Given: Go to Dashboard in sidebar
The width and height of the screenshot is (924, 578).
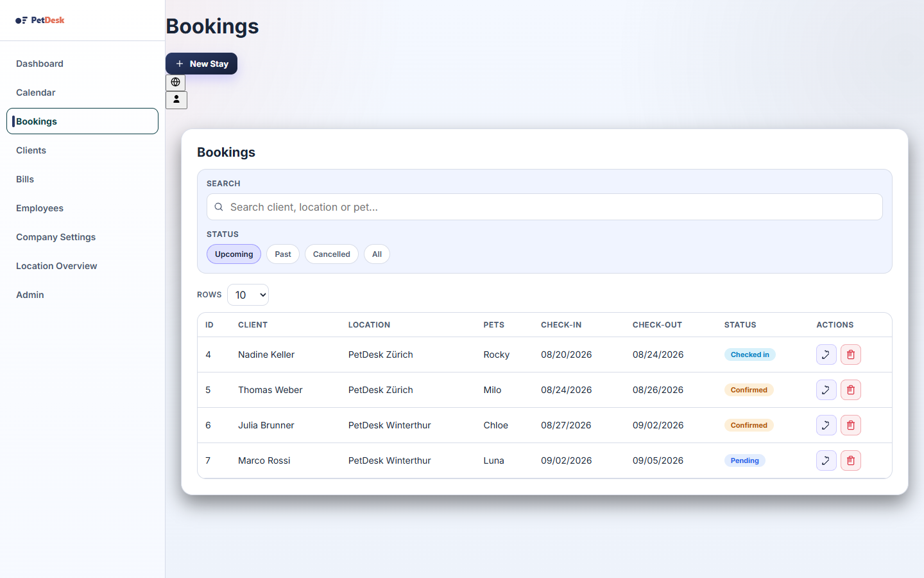Looking at the screenshot, I should click(82, 64).
